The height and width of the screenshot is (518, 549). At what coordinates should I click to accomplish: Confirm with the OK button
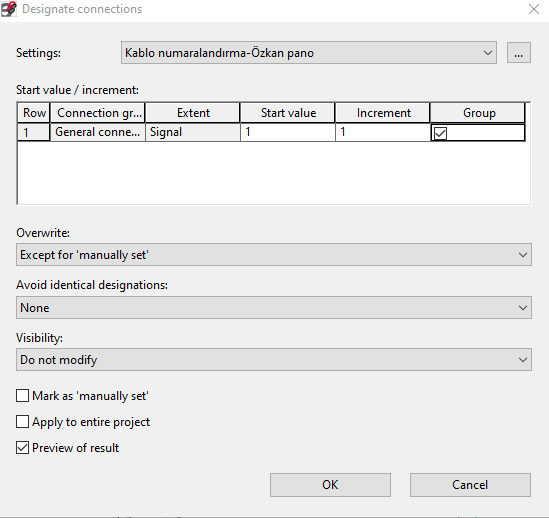click(x=330, y=485)
